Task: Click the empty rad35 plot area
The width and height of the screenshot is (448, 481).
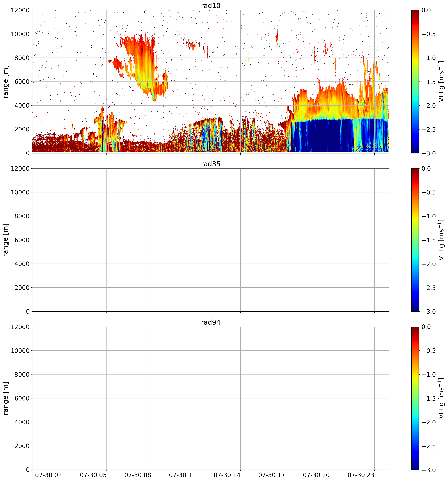Action: pyautogui.click(x=210, y=240)
